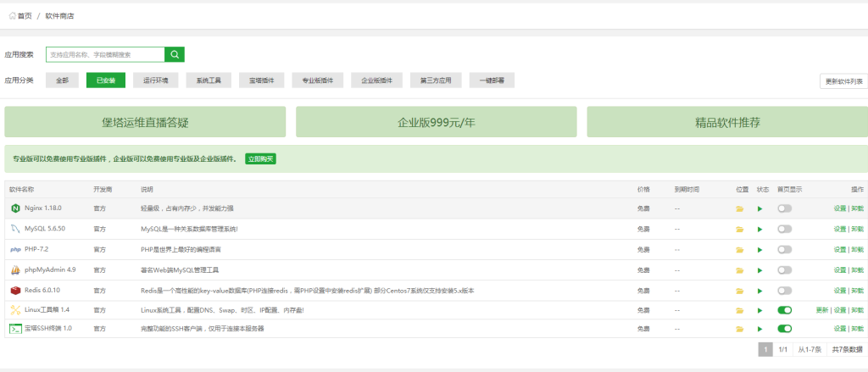Image resolution: width=868 pixels, height=372 pixels.
Task: Enable homepage display for MySQL
Action: [784, 229]
